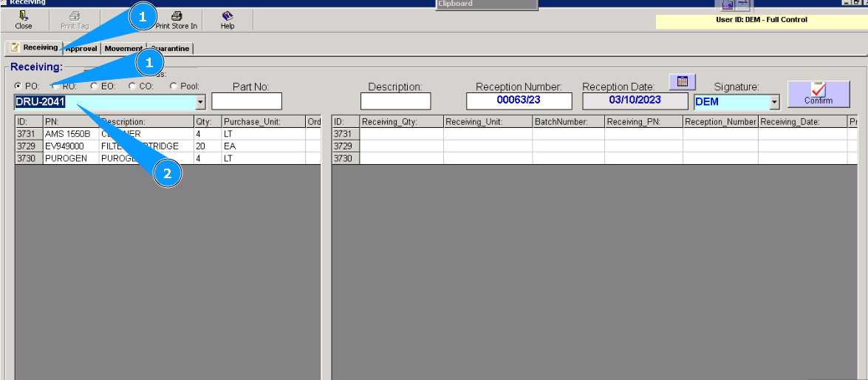Click part number EV949000 cell

pos(71,146)
